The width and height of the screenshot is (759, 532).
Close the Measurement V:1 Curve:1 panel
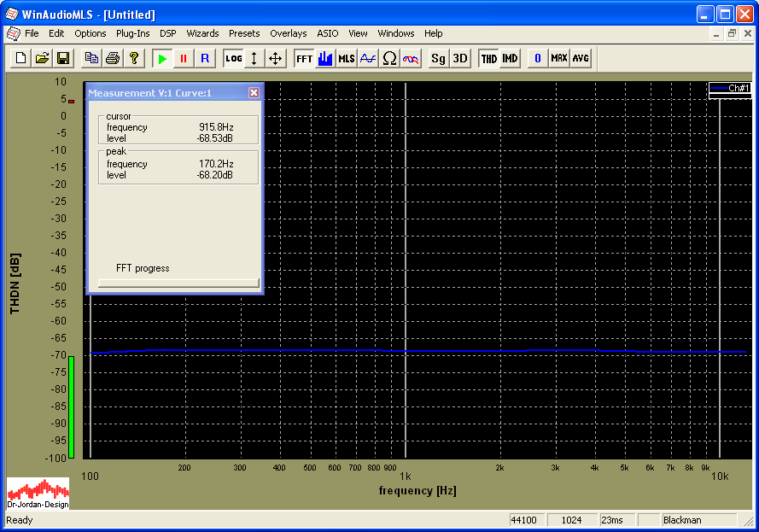tap(254, 92)
